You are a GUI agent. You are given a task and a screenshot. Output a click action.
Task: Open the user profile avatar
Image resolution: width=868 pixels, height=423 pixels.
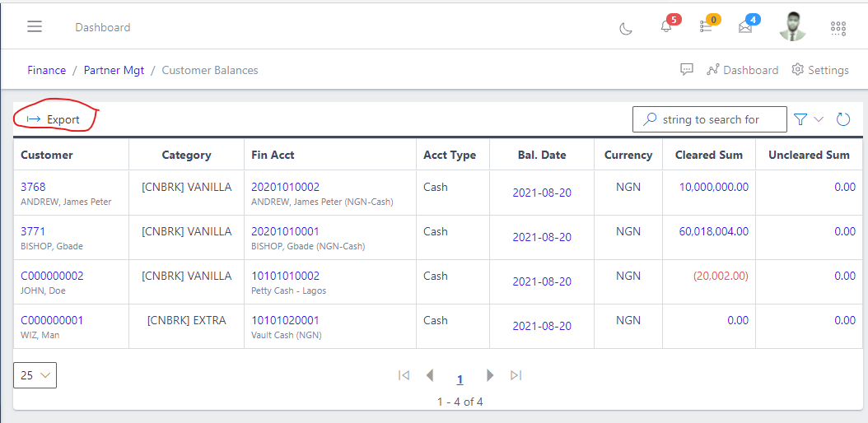pyautogui.click(x=792, y=26)
